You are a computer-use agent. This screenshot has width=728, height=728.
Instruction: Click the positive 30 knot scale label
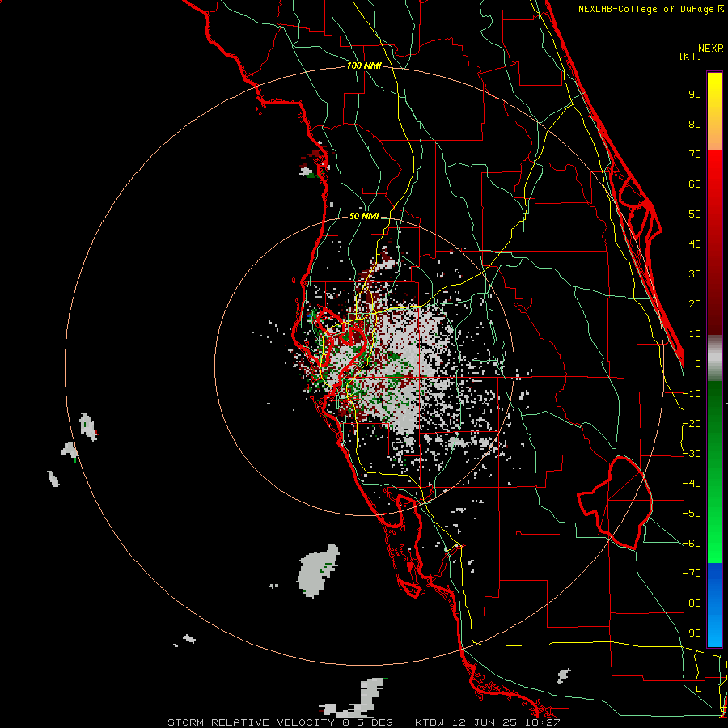click(695, 274)
